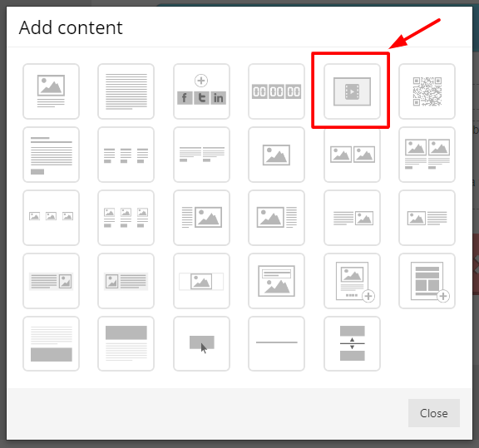Add the vertical spacer block
Image resolution: width=479 pixels, height=448 pixels.
click(352, 343)
